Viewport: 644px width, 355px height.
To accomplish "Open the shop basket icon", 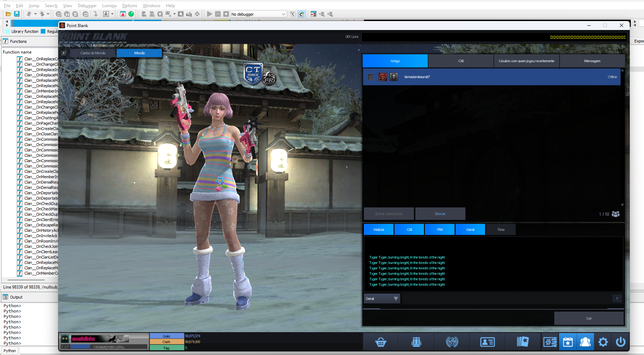I will pyautogui.click(x=381, y=342).
